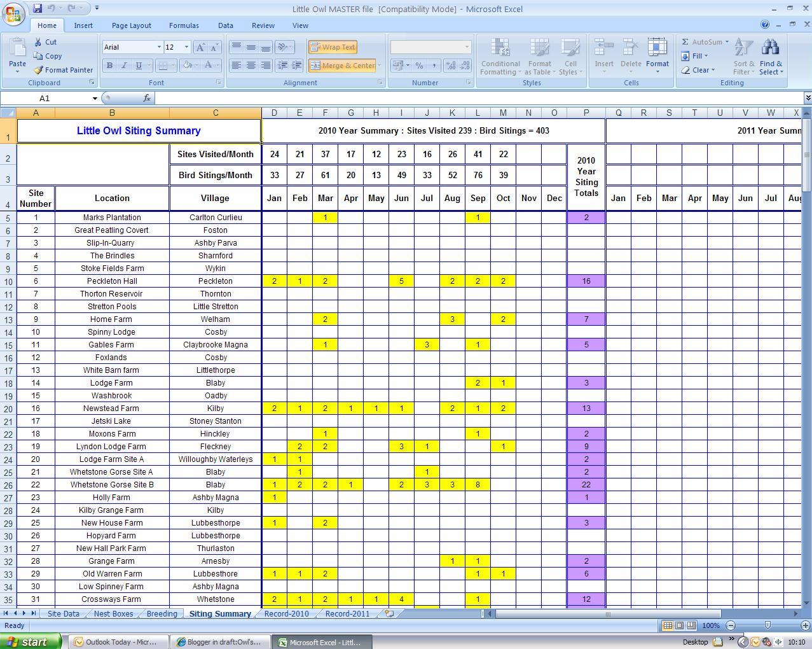Select the Format Painter tool
812x649 pixels.
coord(63,70)
